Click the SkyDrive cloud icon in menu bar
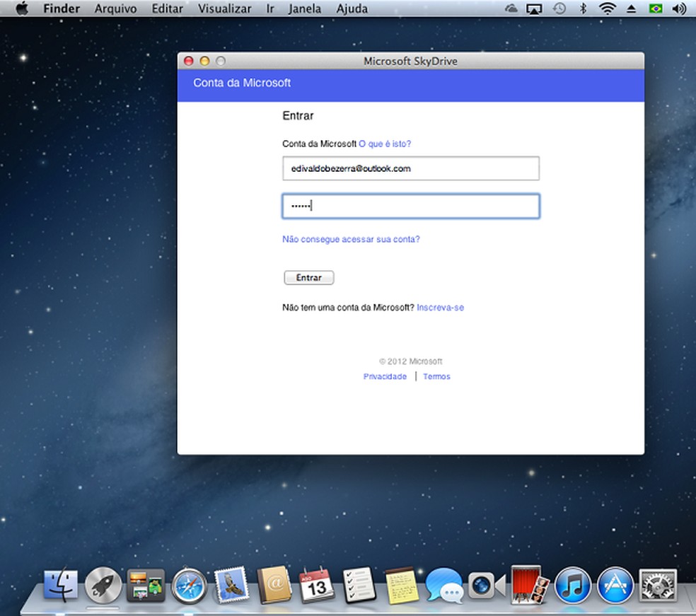Screen dimensions: 696x616 point(511,8)
